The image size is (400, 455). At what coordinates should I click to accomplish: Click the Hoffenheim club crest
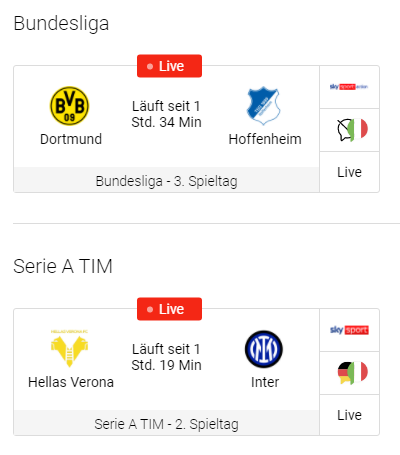263,105
